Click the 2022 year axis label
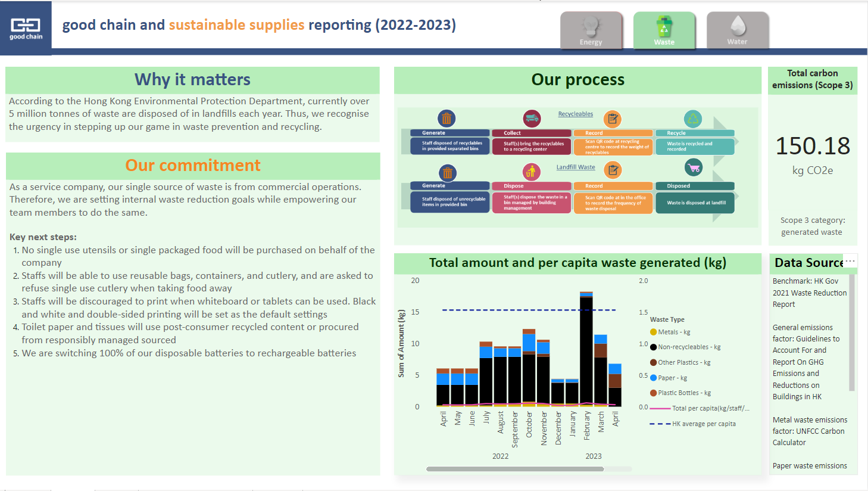The height and width of the screenshot is (491, 868). (x=501, y=456)
